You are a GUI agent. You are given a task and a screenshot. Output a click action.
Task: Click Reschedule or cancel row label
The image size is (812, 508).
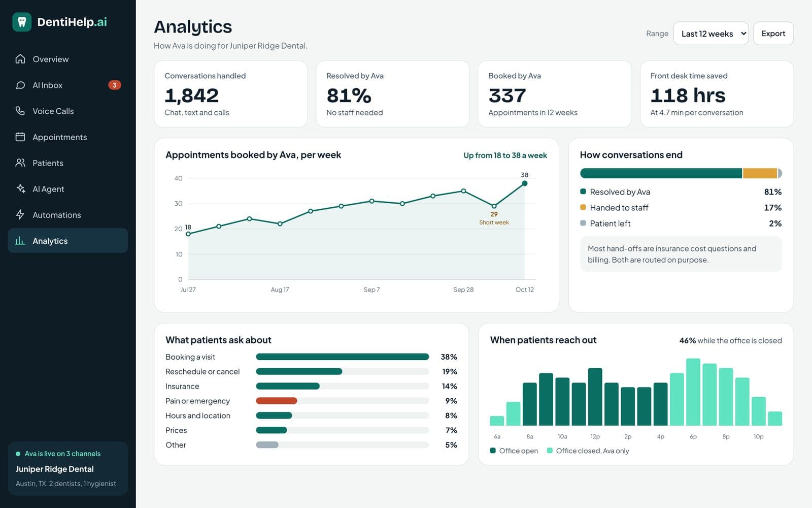202,371
